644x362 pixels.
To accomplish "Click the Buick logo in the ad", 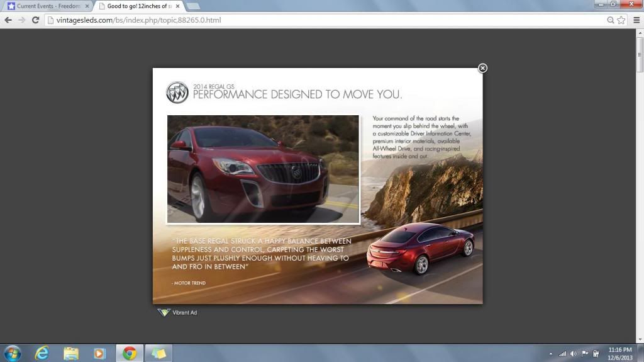I will coord(177,93).
